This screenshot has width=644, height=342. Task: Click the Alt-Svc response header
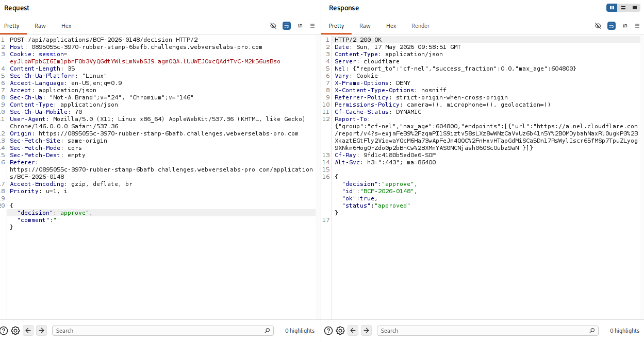pyautogui.click(x=385, y=162)
